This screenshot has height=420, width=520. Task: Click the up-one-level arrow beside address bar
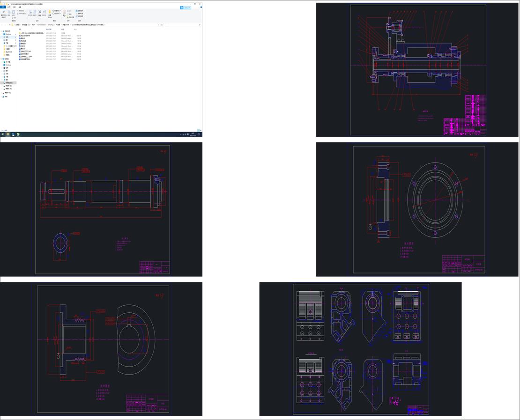(10, 25)
